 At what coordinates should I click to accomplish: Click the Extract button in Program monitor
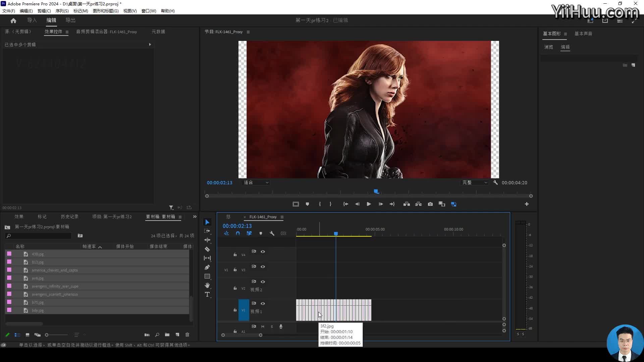point(419,204)
